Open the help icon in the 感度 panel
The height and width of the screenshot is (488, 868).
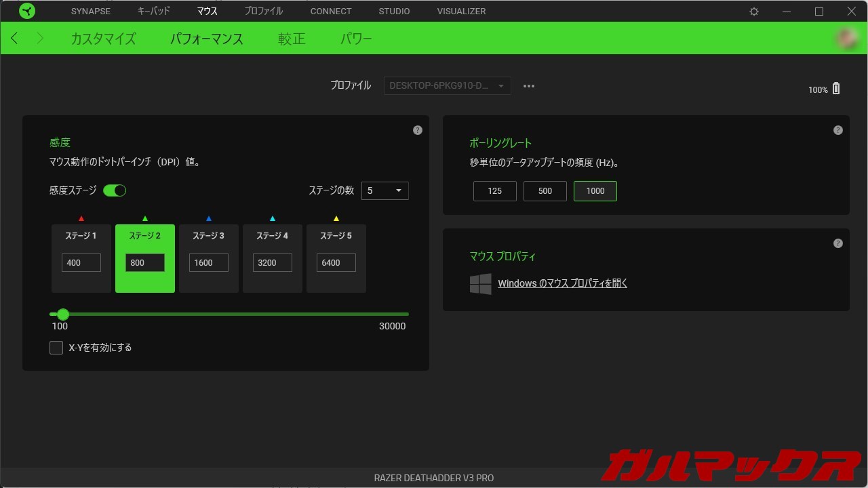point(418,129)
